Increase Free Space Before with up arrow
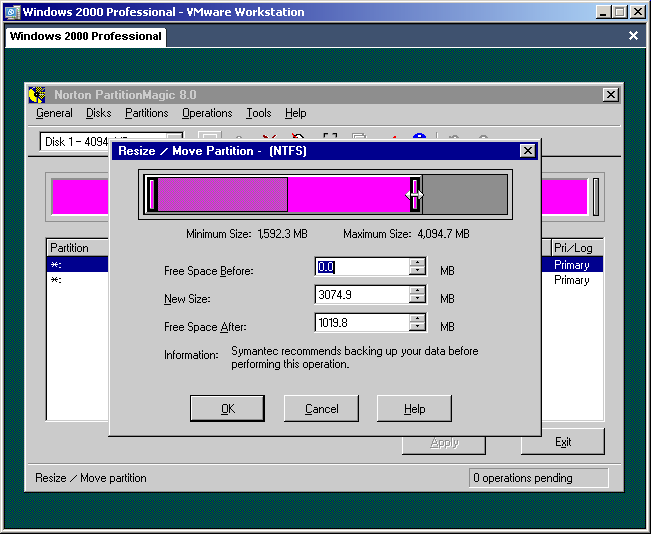The image size is (651, 534). (x=417, y=262)
